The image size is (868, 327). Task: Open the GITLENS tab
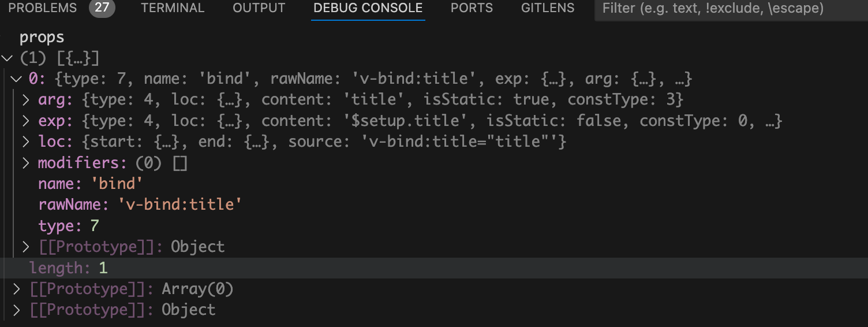click(548, 8)
